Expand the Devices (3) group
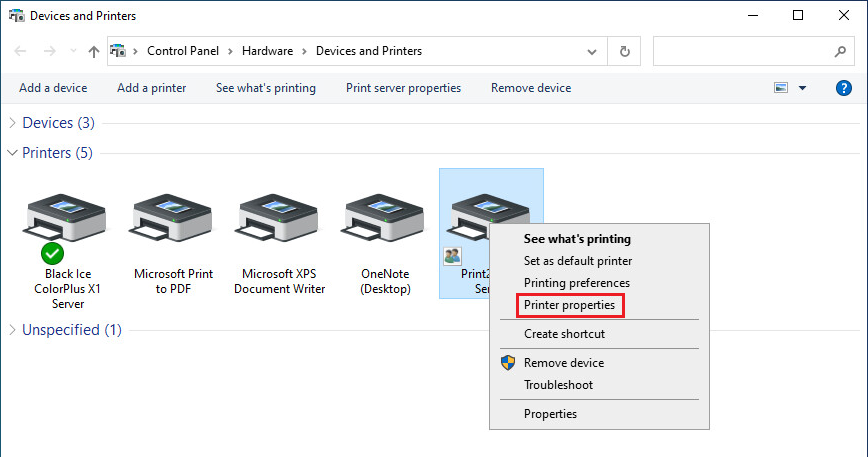868x457 pixels. coord(12,123)
